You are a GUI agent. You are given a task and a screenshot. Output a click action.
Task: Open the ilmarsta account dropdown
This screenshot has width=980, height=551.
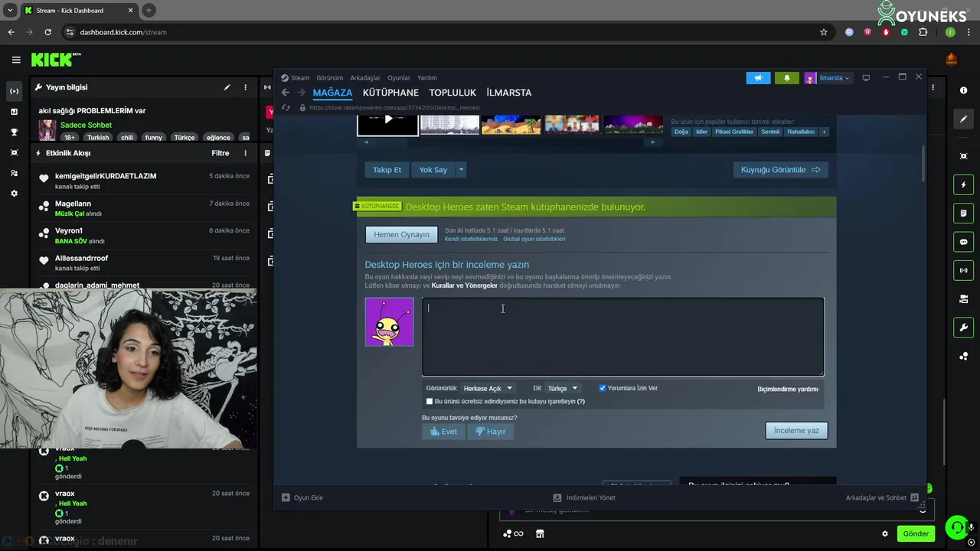pyautogui.click(x=834, y=78)
